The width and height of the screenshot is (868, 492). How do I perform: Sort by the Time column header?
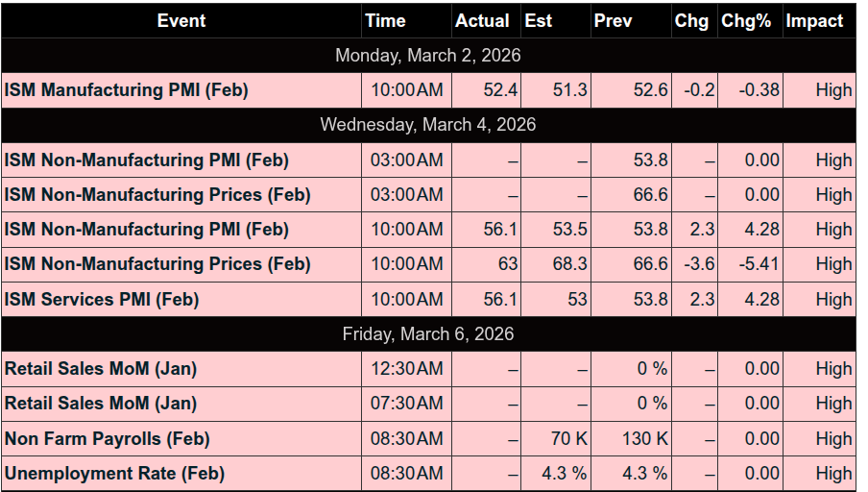pos(385,20)
